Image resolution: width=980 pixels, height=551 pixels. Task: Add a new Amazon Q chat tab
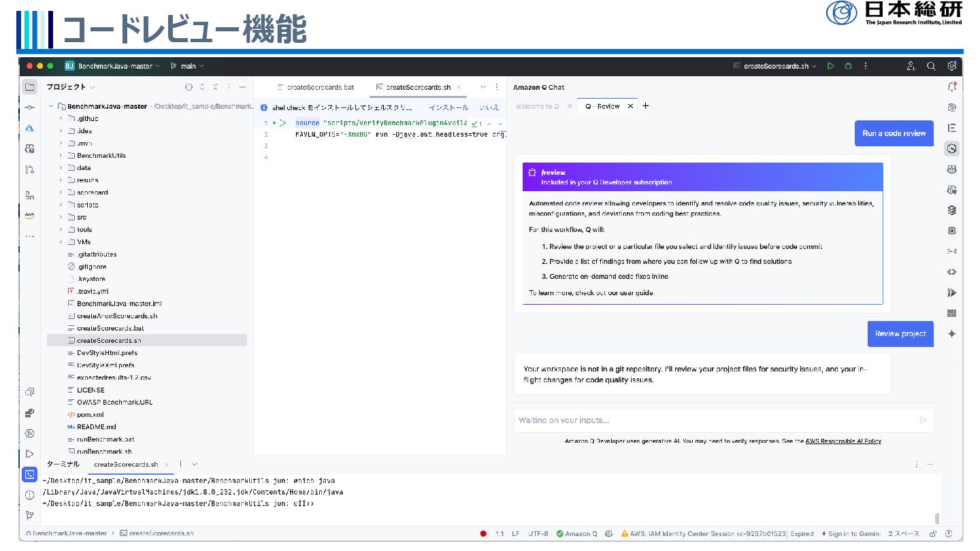tap(646, 105)
